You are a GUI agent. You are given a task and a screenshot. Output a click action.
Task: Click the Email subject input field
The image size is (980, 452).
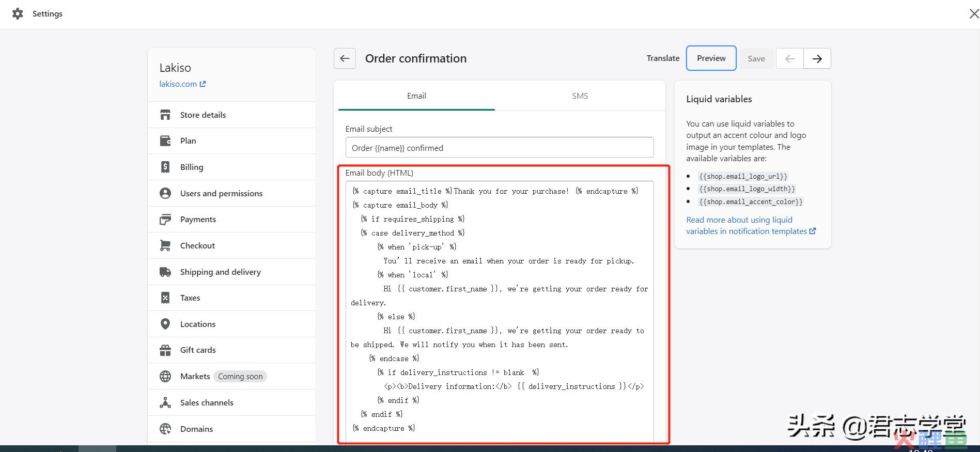coord(500,148)
